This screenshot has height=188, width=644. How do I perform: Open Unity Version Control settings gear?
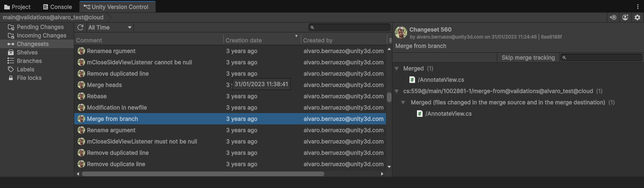[x=637, y=17]
